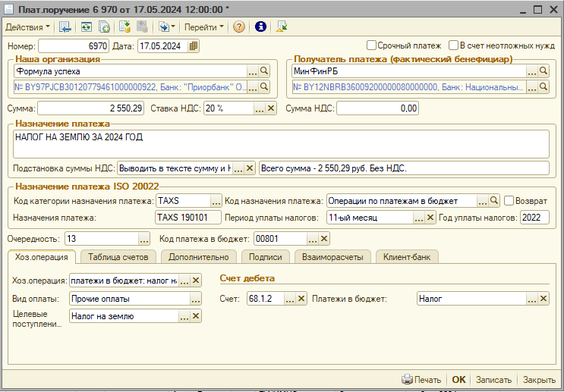The image size is (564, 392).
Task: Open the calendar picker next to Дата
Action: [194, 45]
